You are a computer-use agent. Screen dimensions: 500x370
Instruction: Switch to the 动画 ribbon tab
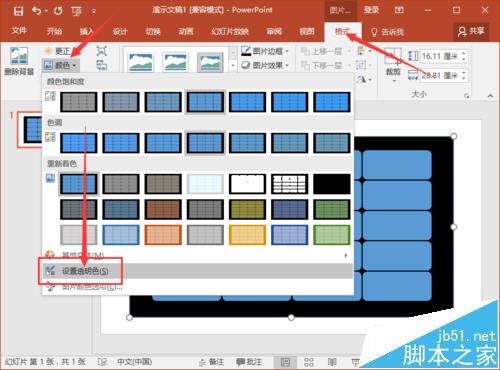click(186, 31)
